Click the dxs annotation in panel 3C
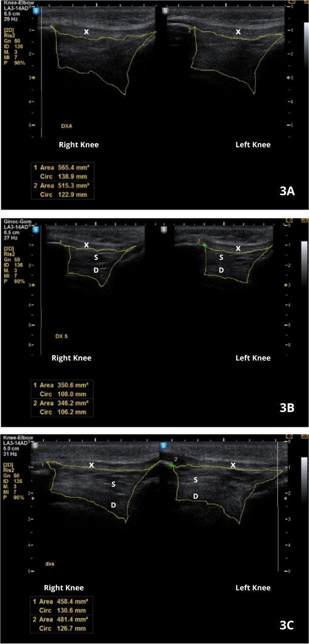Image resolution: width=309 pixels, height=644 pixels. 49,563
